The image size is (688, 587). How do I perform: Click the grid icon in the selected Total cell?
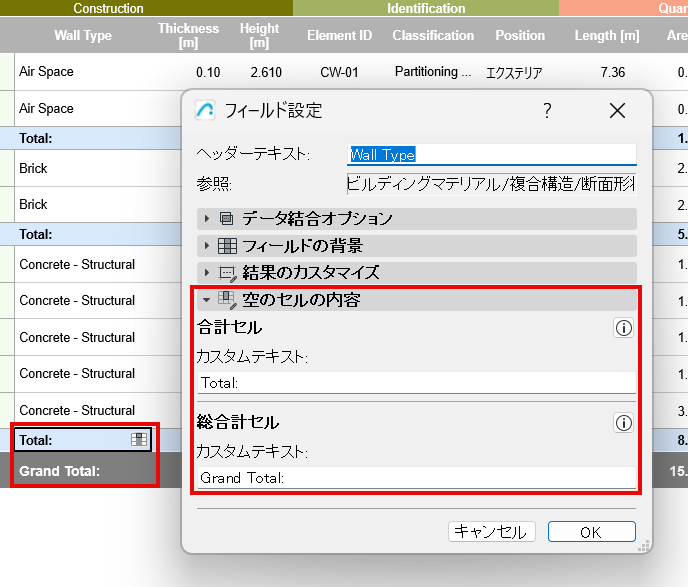click(139, 439)
